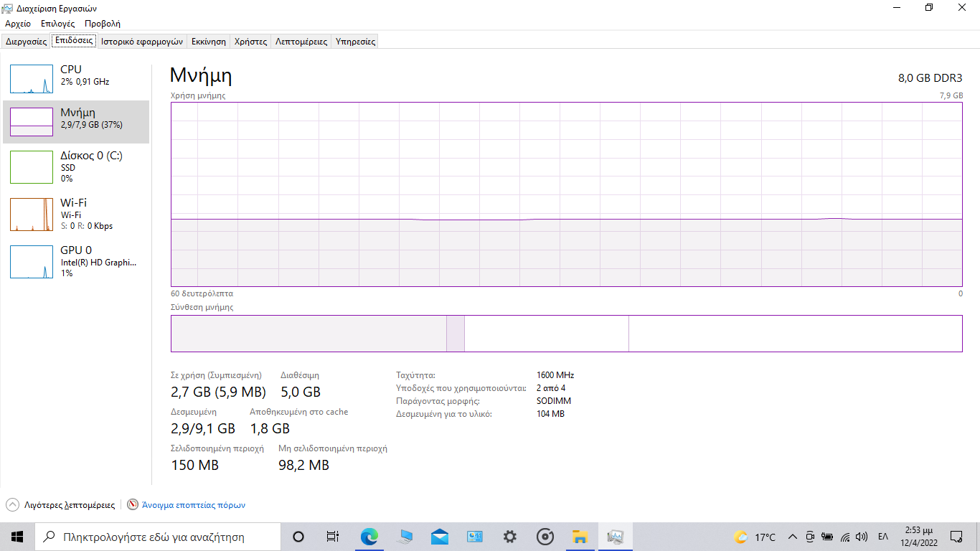This screenshot has width=980, height=551.
Task: Open Settings gear in the taskbar
Action: tap(510, 537)
